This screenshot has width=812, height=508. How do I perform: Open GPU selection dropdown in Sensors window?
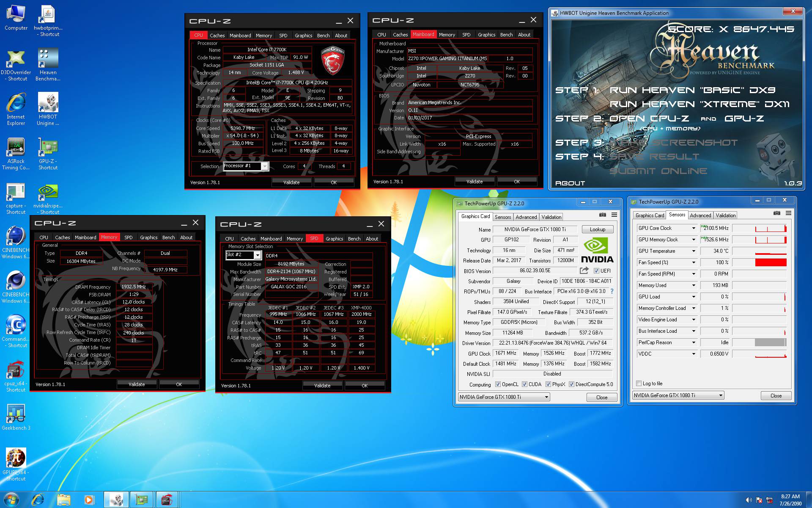point(678,395)
